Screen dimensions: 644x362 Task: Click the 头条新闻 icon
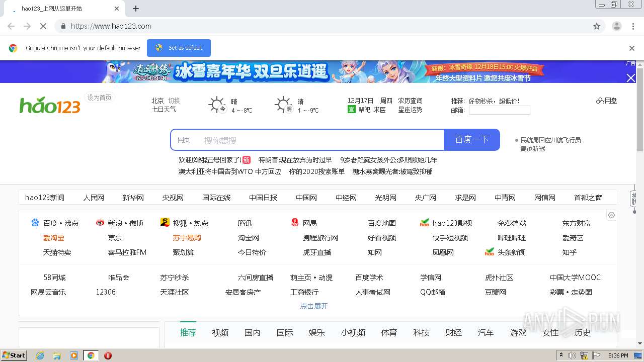(490, 252)
